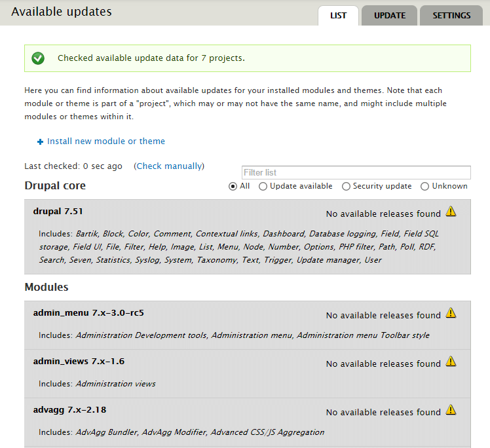Click the plus icon before Install new module

pos(40,141)
